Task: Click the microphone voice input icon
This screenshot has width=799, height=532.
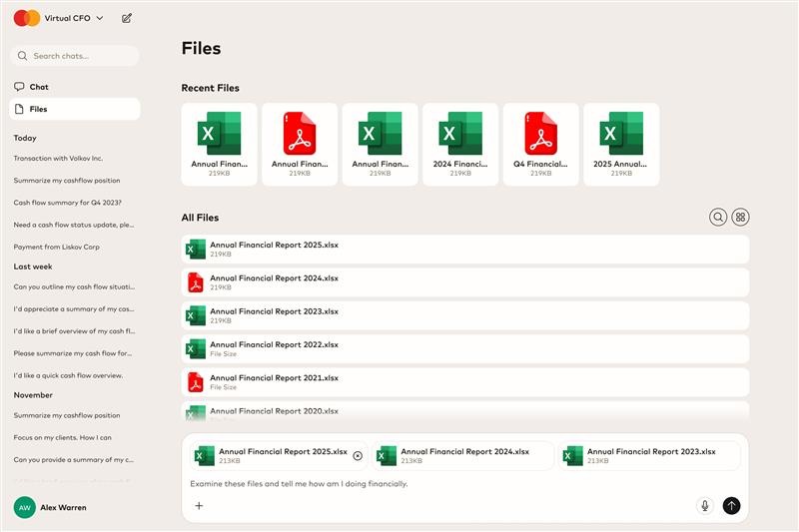Action: click(x=704, y=506)
